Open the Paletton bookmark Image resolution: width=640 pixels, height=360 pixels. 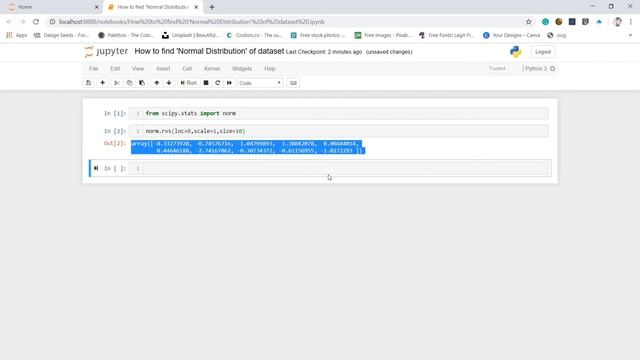coord(126,36)
